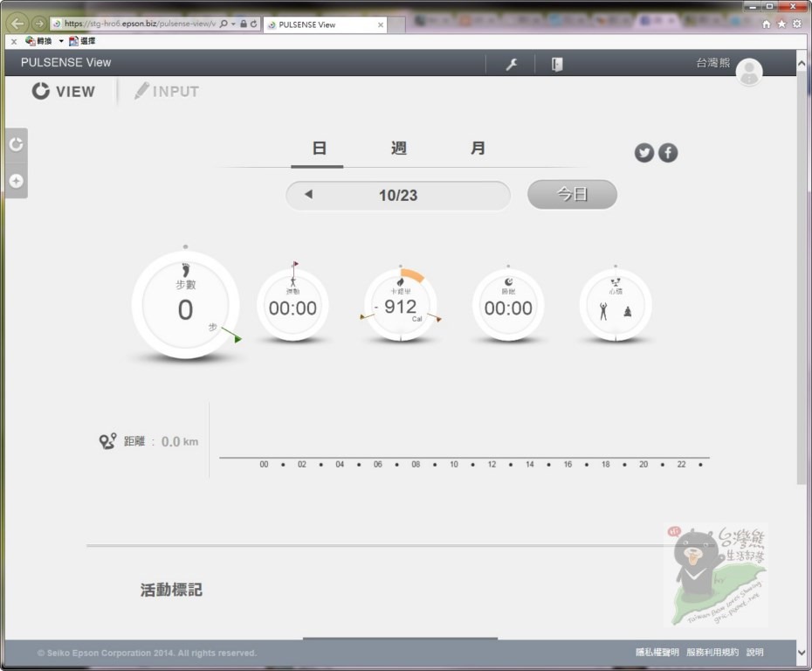Switch to the 週 week tab
The image size is (812, 671).
click(x=398, y=149)
